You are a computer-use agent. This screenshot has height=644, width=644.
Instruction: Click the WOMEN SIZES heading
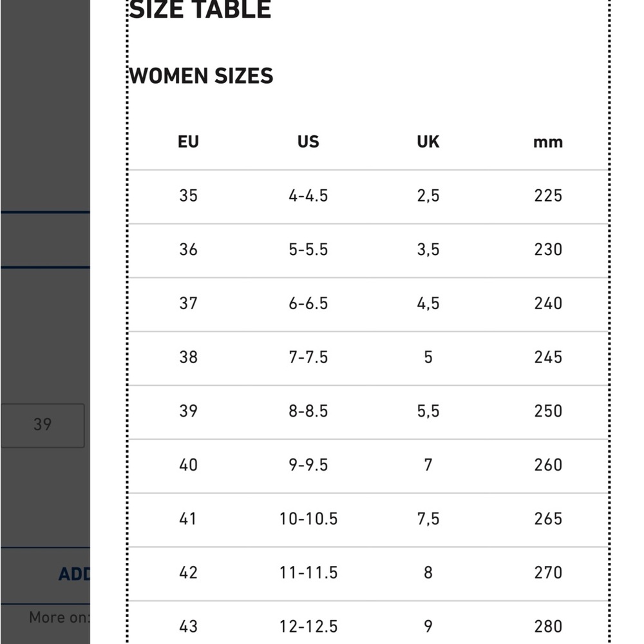click(x=201, y=76)
